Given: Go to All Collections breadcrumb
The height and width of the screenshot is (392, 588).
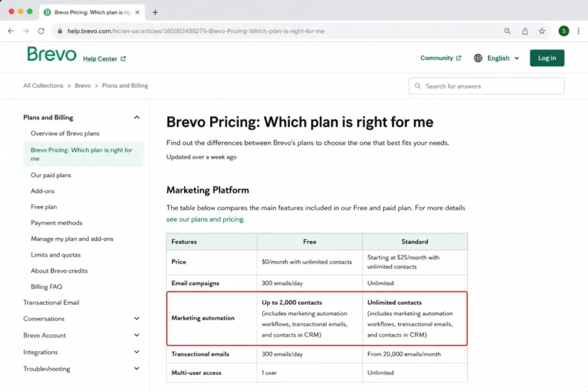Looking at the screenshot, I should (x=43, y=86).
